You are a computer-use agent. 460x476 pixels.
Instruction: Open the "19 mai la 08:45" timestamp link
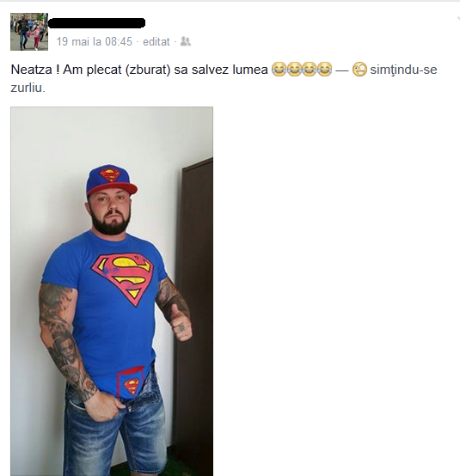coord(95,41)
